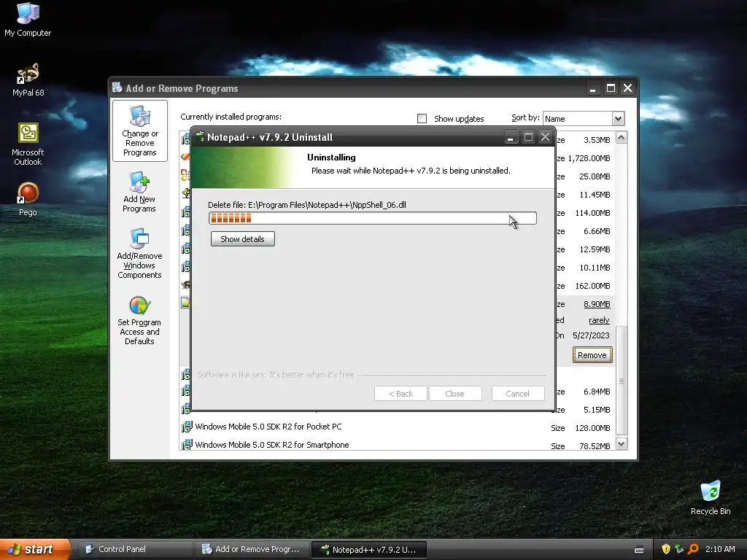Select Windows Mobile 5.0 SDK R2 for Pocket PC

pyautogui.click(x=268, y=427)
